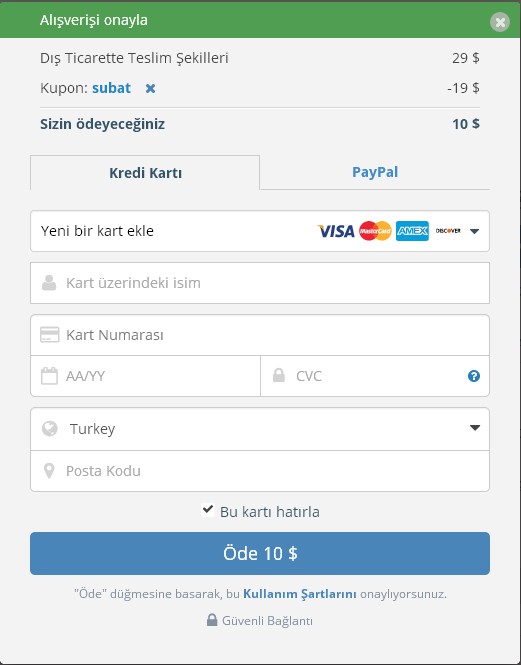Focus the Kart üzerindeki isim field
The image size is (521, 665).
click(260, 283)
